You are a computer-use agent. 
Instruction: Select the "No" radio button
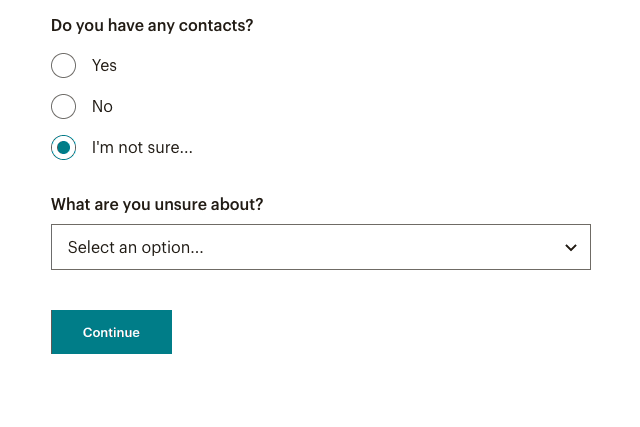tap(63, 107)
